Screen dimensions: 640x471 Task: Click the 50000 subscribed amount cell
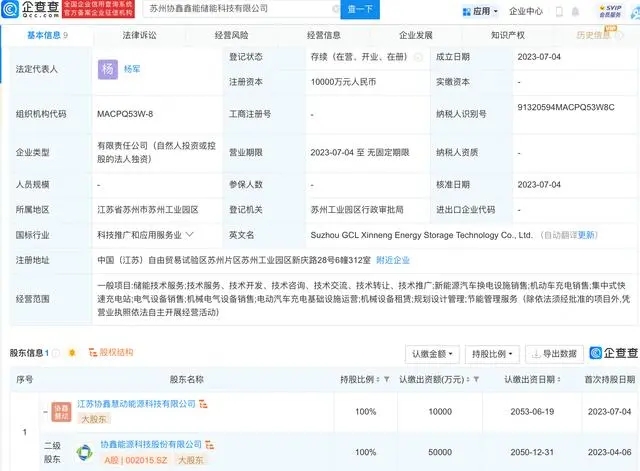click(x=440, y=452)
